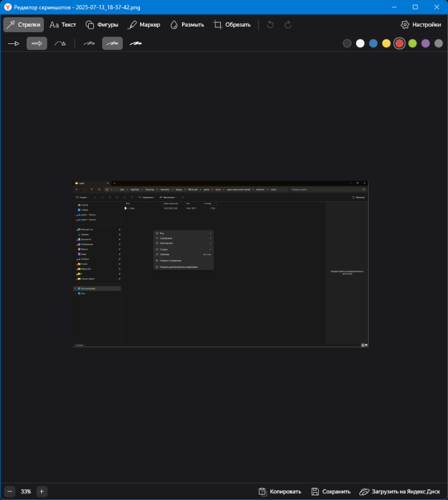Set thick line thickness
The width and height of the screenshot is (448, 500).
coord(135,43)
